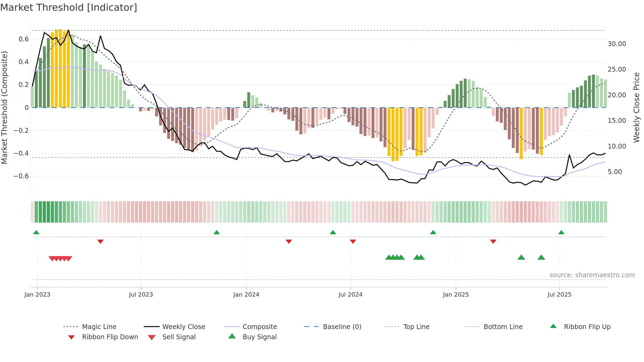Click the Jul 2025 x-axis label
Image resolution: width=644 pixels, height=362 pixels.
[559, 294]
